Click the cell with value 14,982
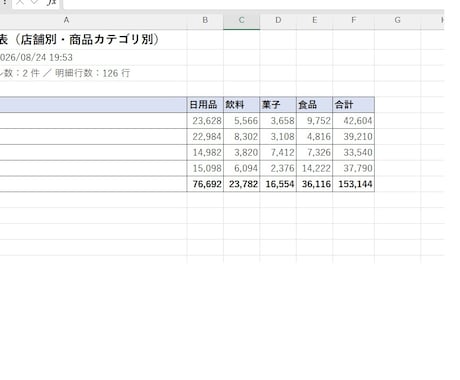The height and width of the screenshot is (380, 460). (x=205, y=152)
